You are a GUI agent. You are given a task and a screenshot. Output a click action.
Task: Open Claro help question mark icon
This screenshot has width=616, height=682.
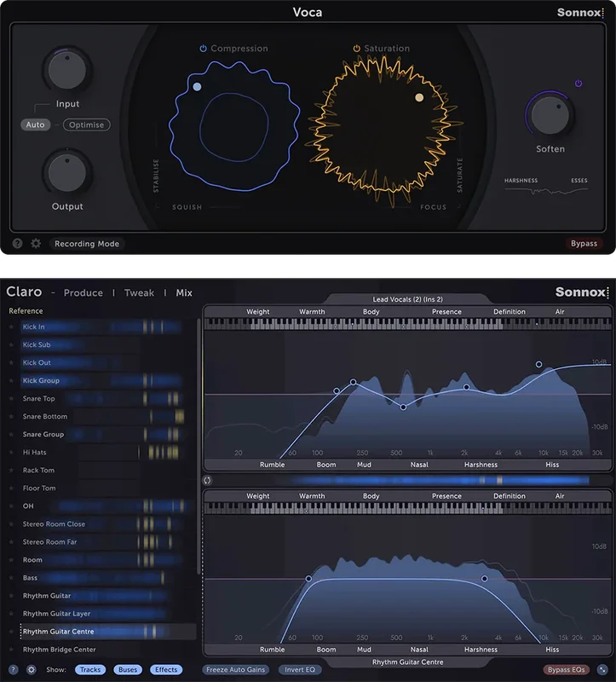14,669
